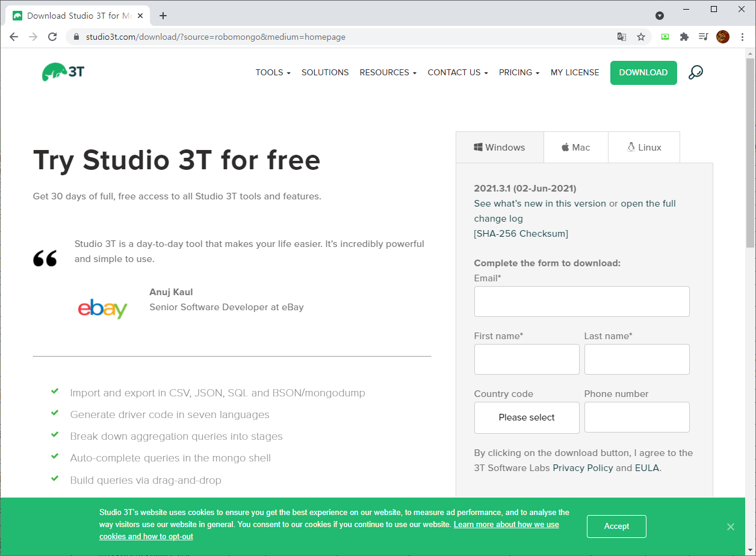Open a new browser tab
This screenshot has width=756, height=556.
pyautogui.click(x=163, y=16)
